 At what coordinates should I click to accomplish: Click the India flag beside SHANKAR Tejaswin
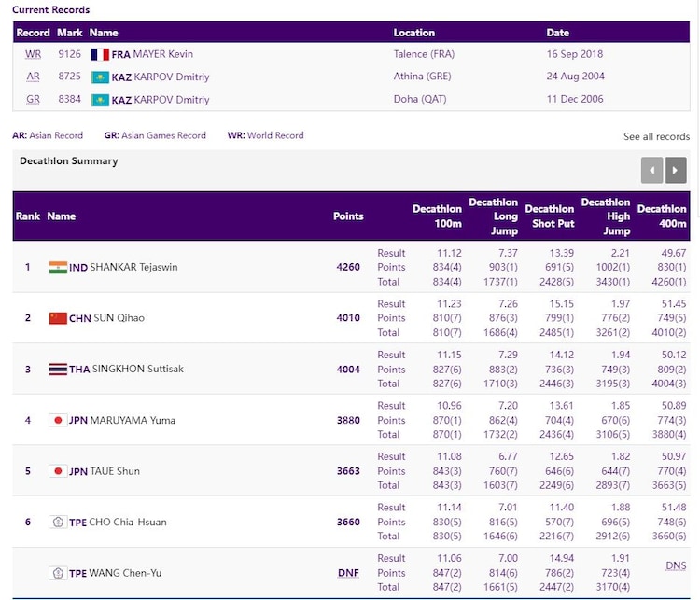pos(58,267)
